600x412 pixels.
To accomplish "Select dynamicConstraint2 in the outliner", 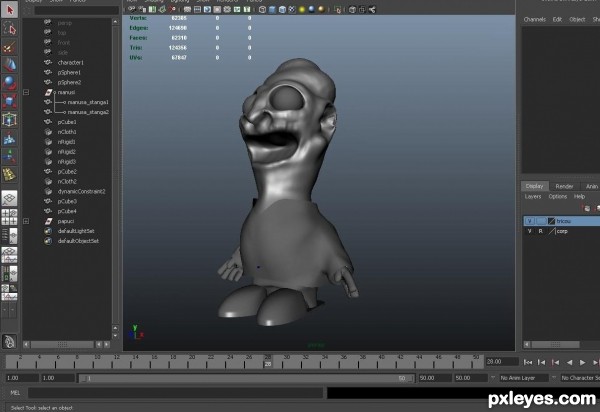I will 82,191.
